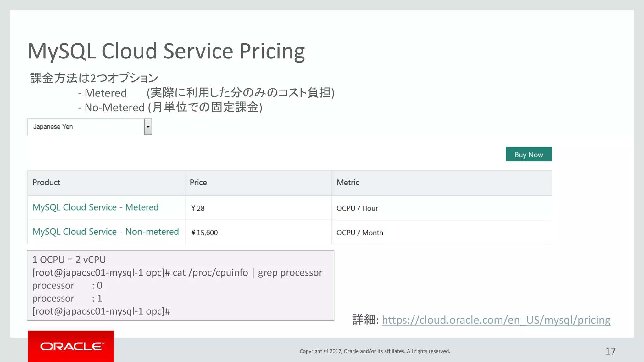The image size is (644, 362).
Task: Follow the cloud.oracle.com mysql pricing URL
Action: click(496, 320)
